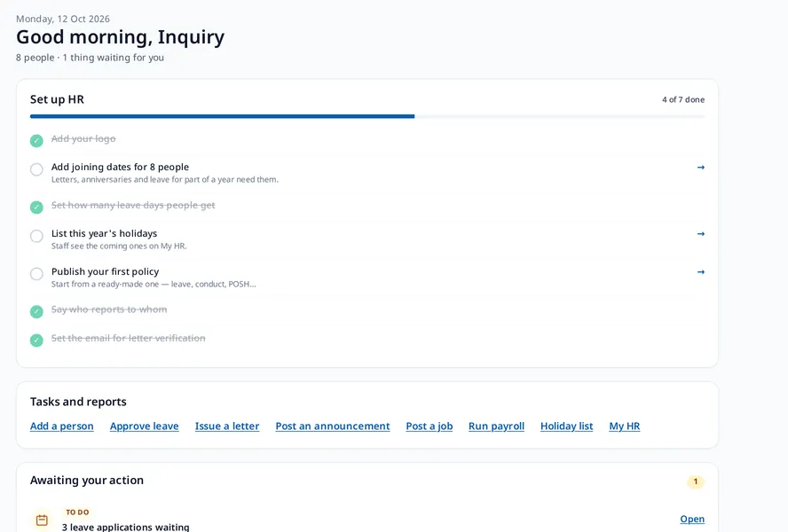Click the green check beside Set the email for letter verification

tap(36, 340)
